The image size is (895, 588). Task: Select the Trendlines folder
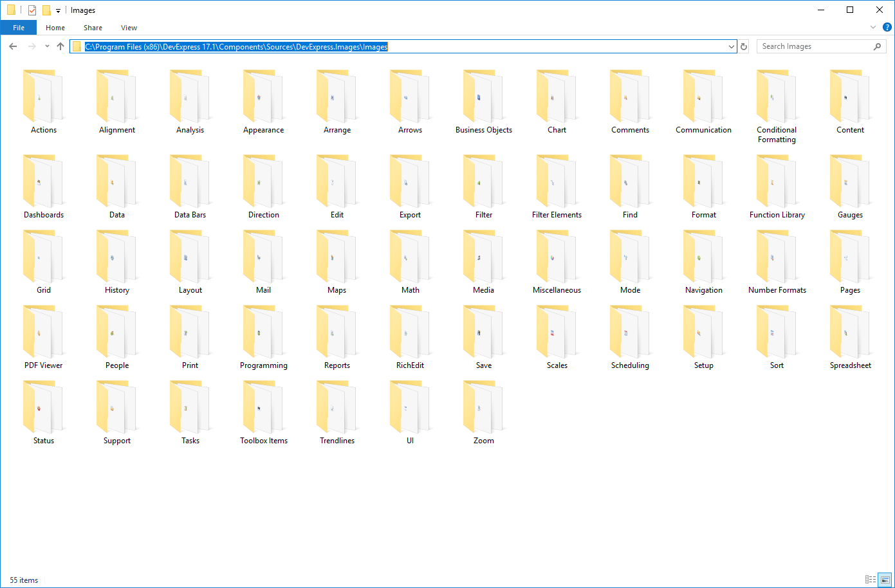(337, 413)
